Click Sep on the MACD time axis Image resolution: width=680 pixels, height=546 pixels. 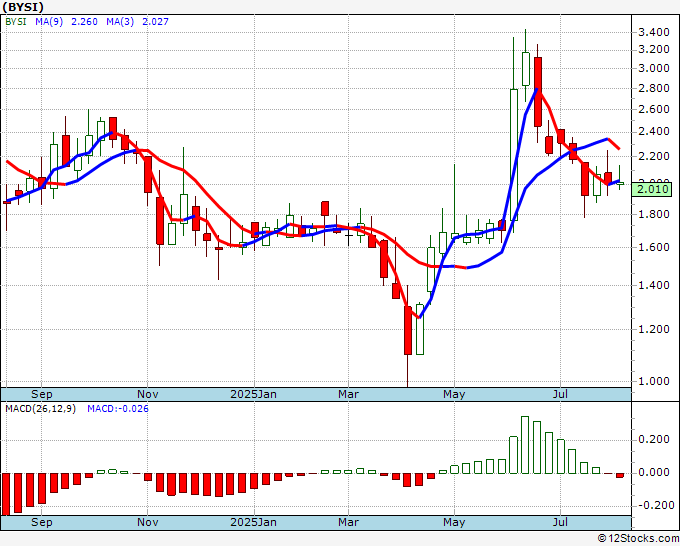pos(42,522)
